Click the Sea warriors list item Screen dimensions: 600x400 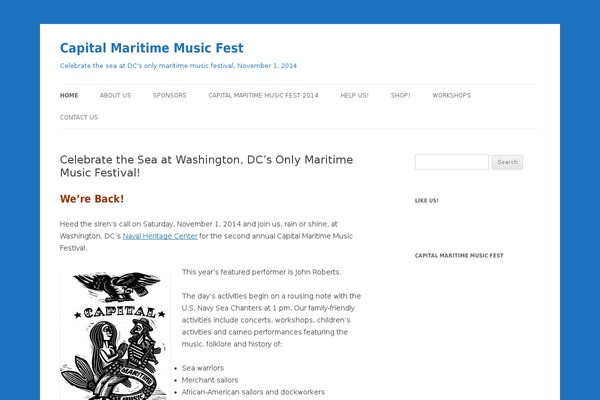click(203, 368)
